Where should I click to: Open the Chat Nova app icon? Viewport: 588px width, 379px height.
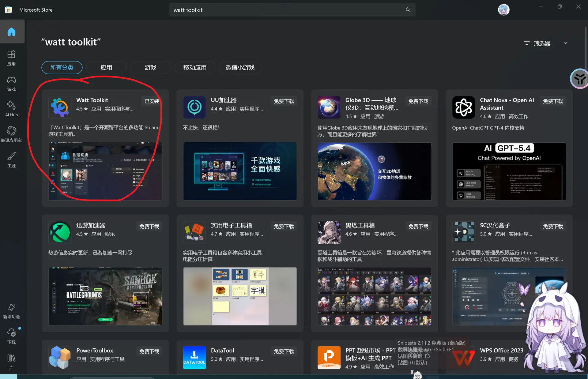464,107
